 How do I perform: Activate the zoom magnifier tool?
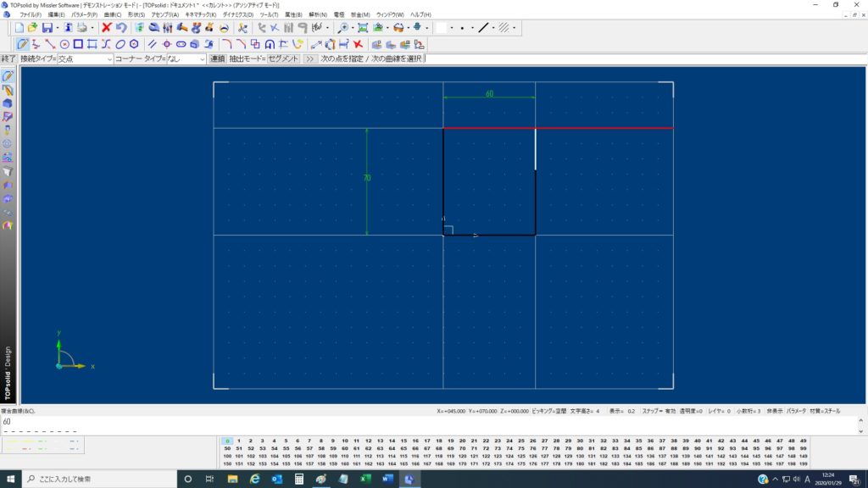(343, 28)
